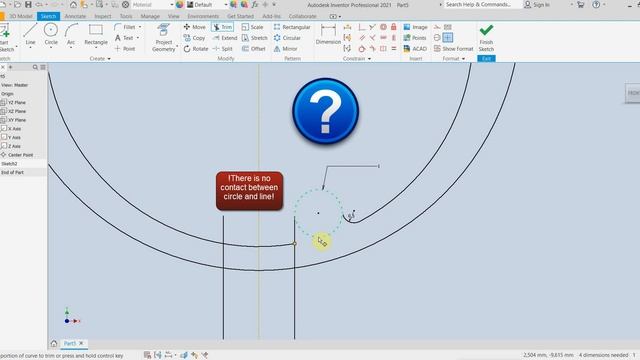This screenshot has height=360, width=640.
Task: Create a Circular pattern
Action: point(287,38)
